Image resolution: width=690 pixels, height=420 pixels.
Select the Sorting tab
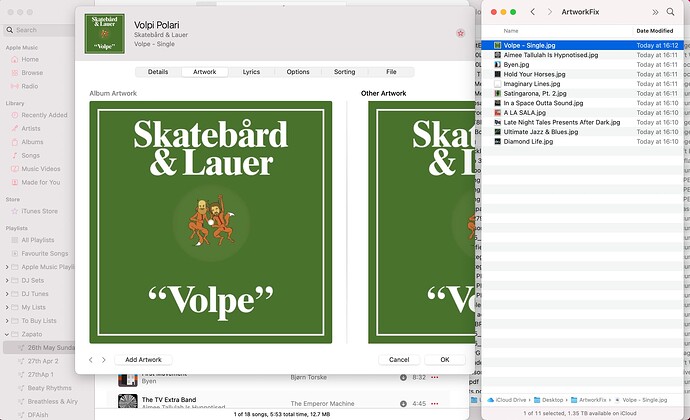345,72
